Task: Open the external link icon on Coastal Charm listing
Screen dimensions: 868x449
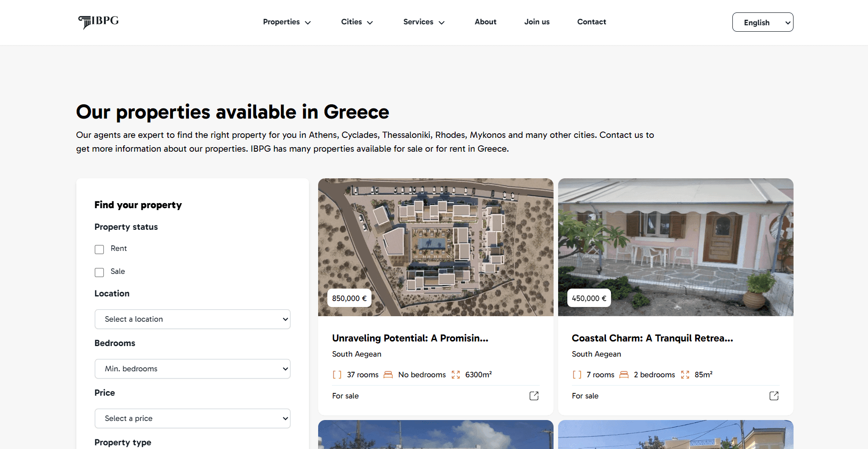Action: coord(774,396)
